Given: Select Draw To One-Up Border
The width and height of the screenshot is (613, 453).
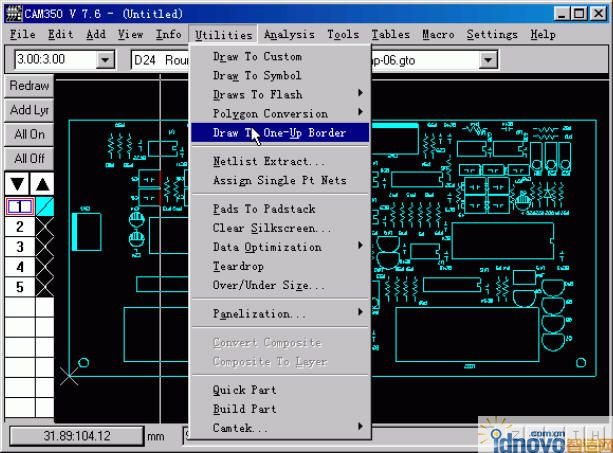Looking at the screenshot, I should pos(280,132).
